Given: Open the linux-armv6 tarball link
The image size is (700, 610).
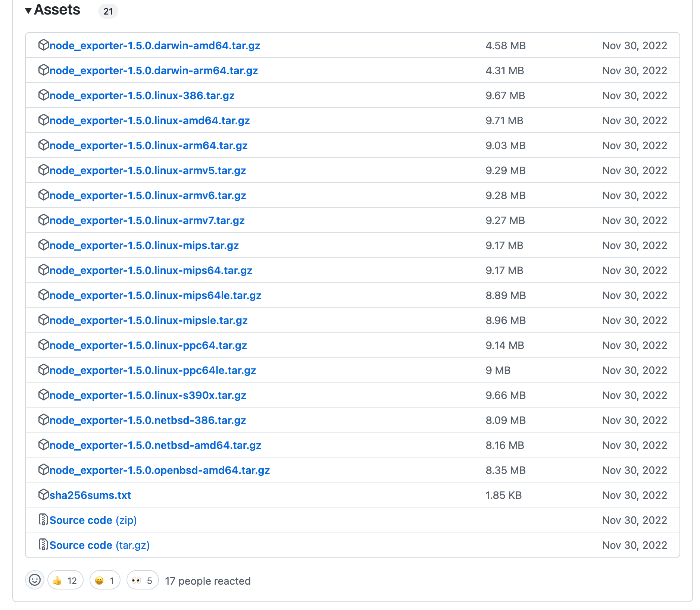Looking at the screenshot, I should coord(147,195).
